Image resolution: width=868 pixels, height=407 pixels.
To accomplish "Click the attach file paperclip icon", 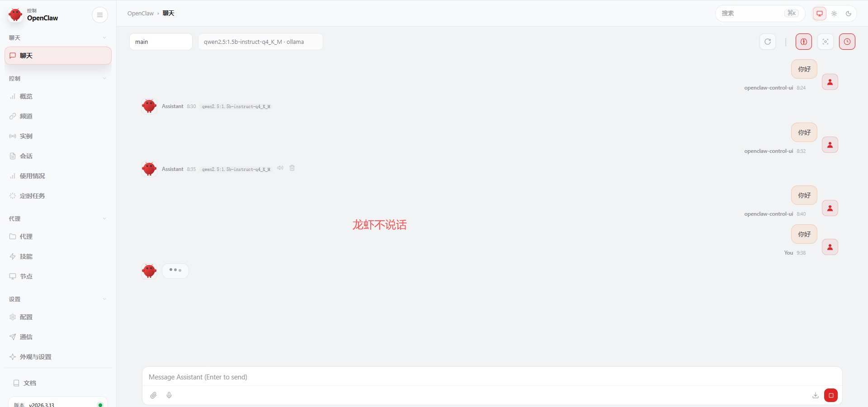I will click(154, 395).
